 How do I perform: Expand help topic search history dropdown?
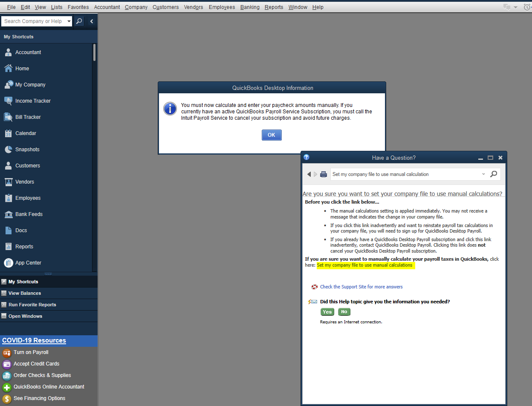click(x=483, y=174)
